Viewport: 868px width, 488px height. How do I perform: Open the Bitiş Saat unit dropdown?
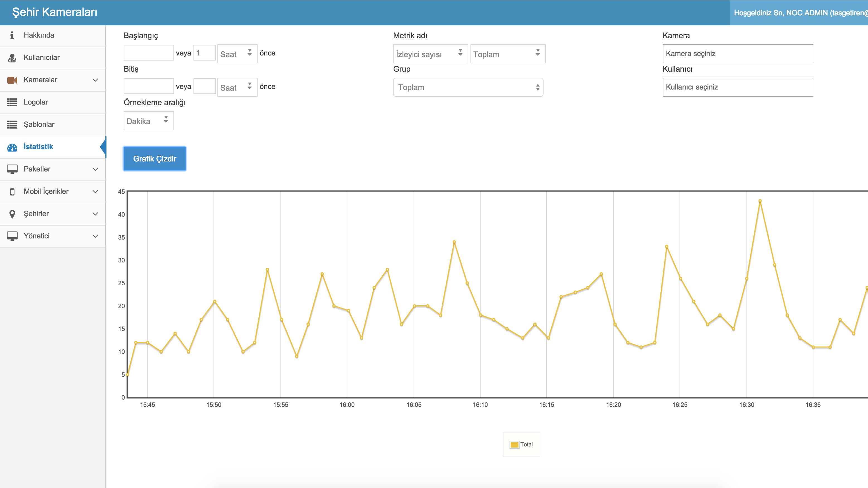(x=237, y=87)
